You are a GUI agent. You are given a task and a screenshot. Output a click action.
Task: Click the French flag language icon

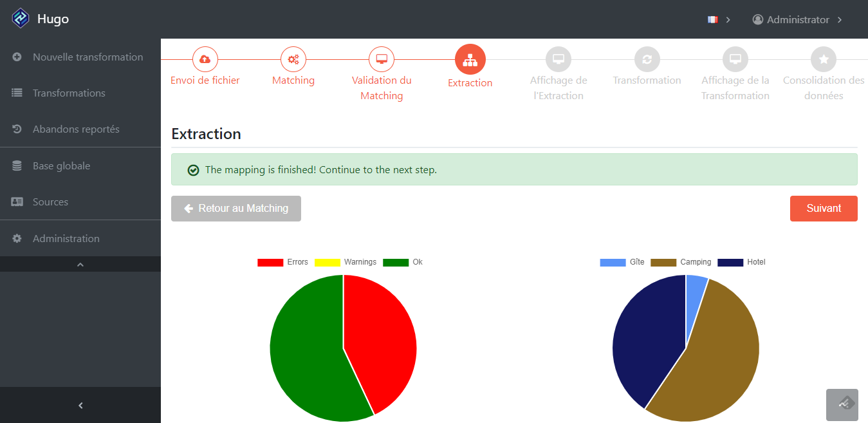pos(712,20)
